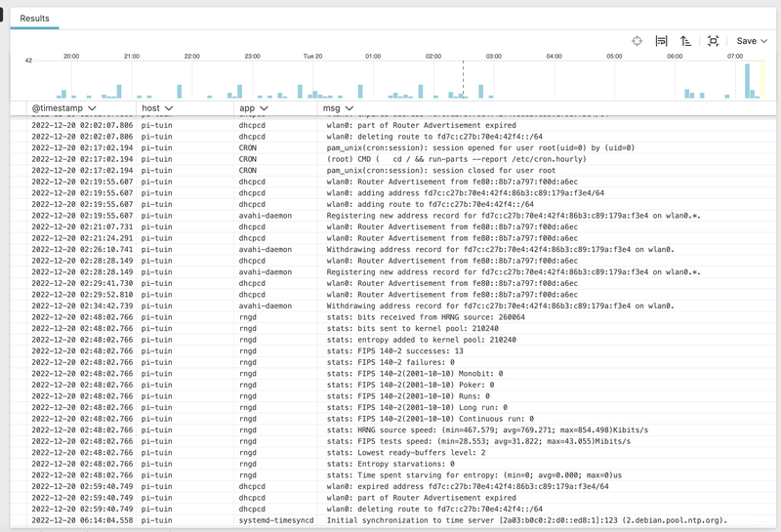Click the tallest histogram bar near 07:00
Screen dimensions: 781x532
click(747, 81)
